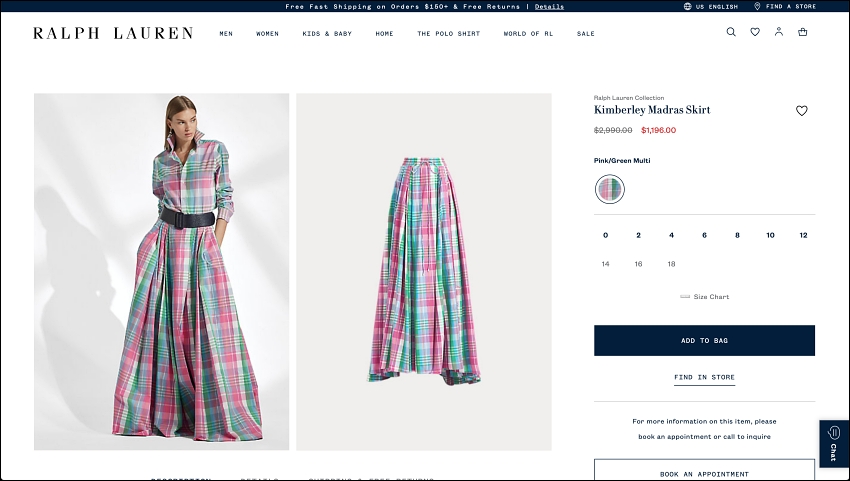Open the Chat widget
The height and width of the screenshot is (481, 850).
coord(834,443)
